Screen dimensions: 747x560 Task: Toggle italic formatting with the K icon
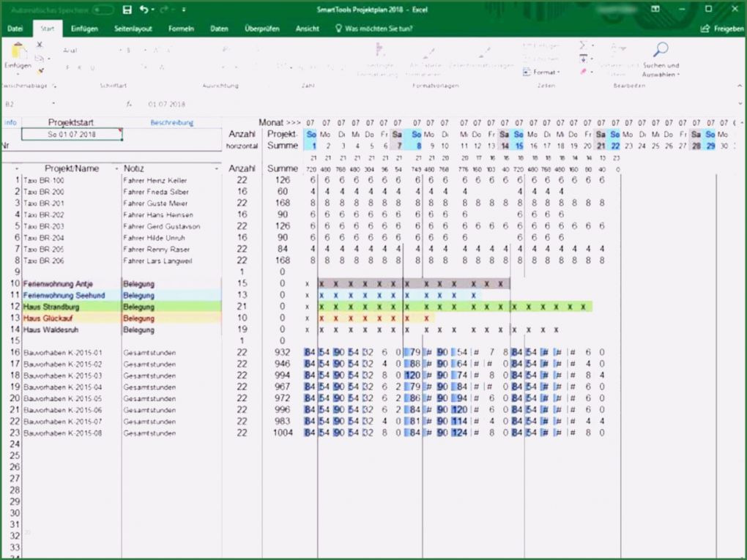[x=79, y=67]
